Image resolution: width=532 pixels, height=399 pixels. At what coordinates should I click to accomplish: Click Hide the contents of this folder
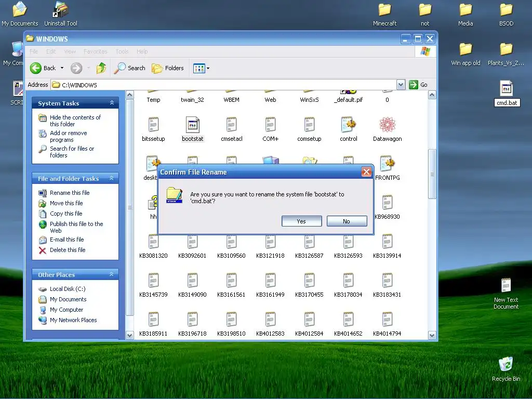(x=75, y=121)
